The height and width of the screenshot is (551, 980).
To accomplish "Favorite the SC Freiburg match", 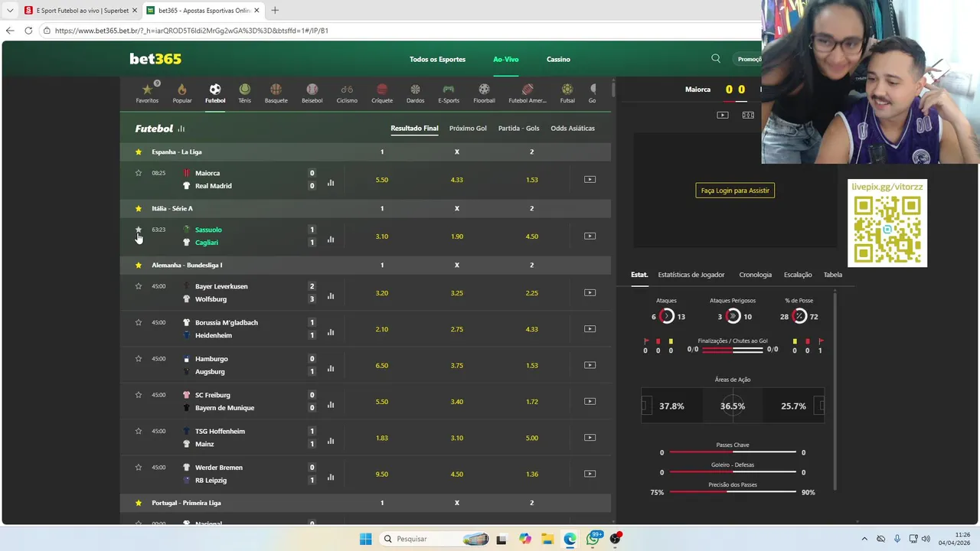I will tap(139, 395).
